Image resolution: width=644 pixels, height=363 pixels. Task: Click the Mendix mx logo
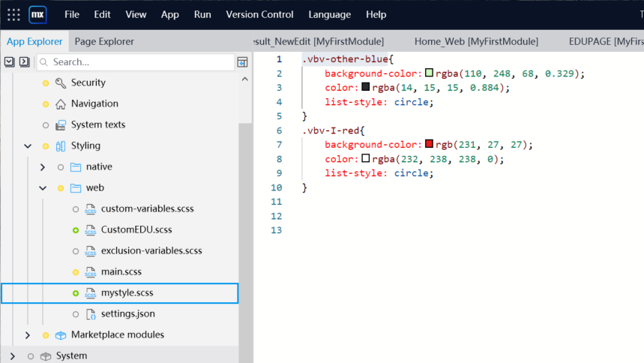click(37, 14)
